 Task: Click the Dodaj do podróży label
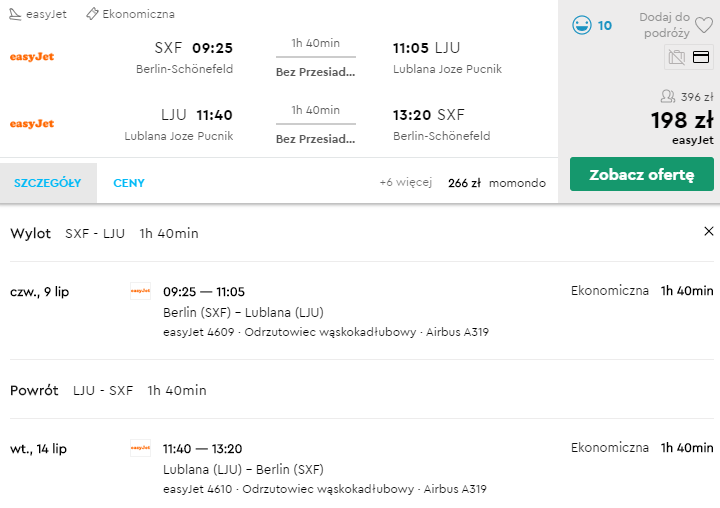(664, 25)
